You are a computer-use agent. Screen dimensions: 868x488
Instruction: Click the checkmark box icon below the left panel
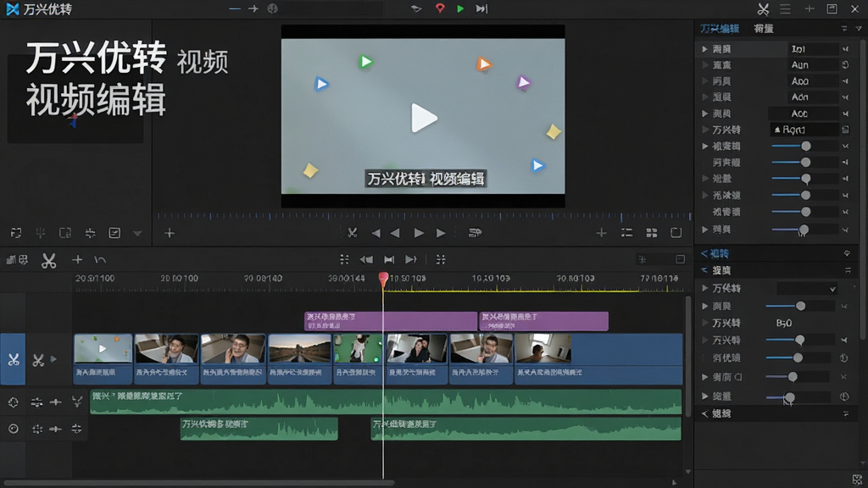tap(114, 233)
